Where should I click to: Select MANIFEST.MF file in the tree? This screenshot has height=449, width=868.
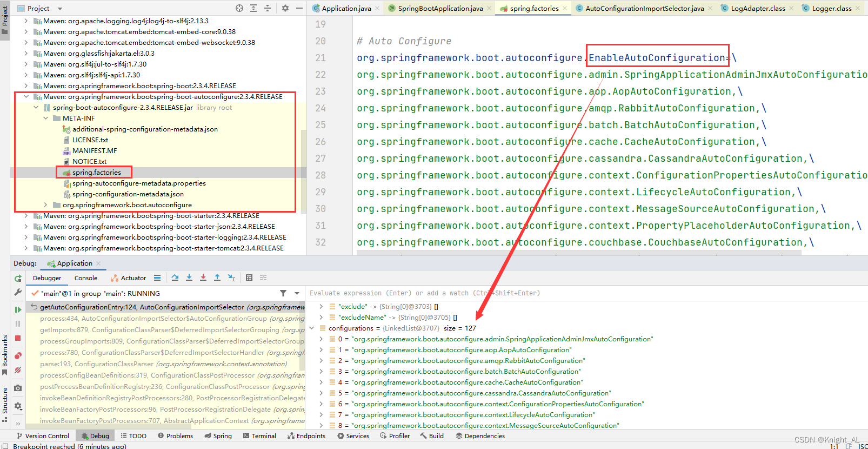[95, 151]
